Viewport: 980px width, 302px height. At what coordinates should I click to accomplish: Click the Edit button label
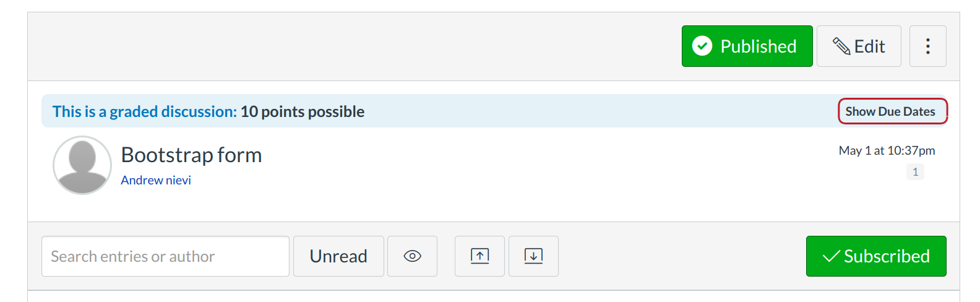point(869,46)
